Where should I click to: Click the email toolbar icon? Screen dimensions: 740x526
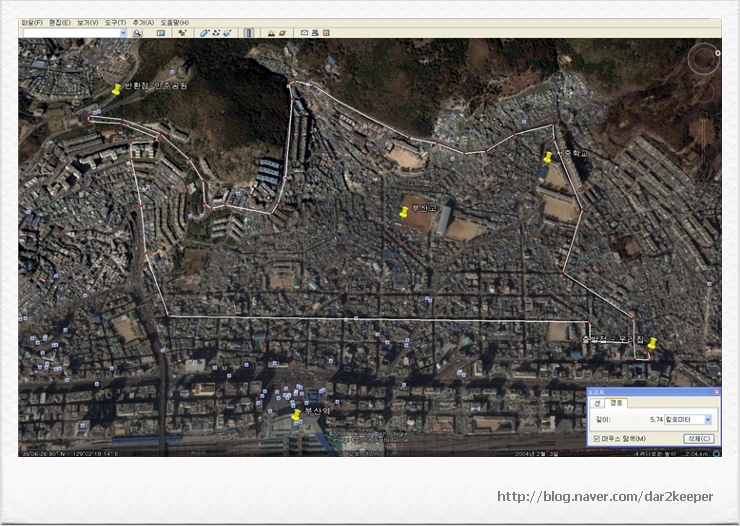tap(304, 33)
